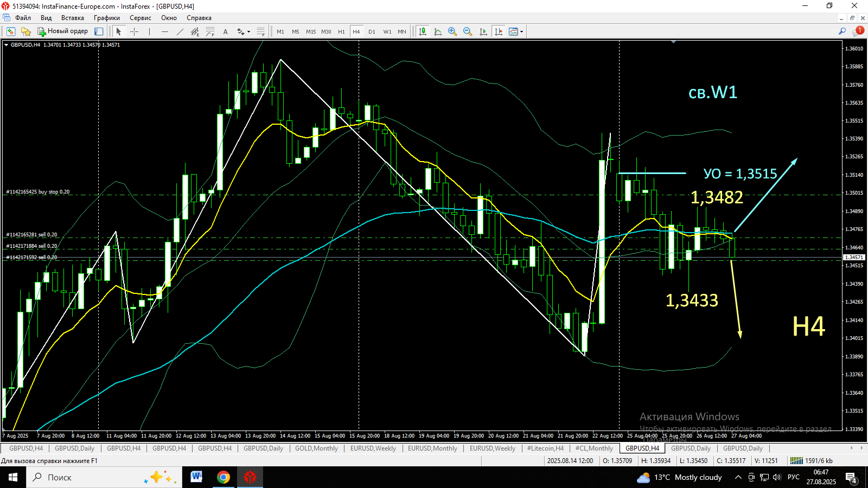This screenshot has height=488, width=868.
Task: Open Google Chrome from the taskbar
Action: [223, 477]
